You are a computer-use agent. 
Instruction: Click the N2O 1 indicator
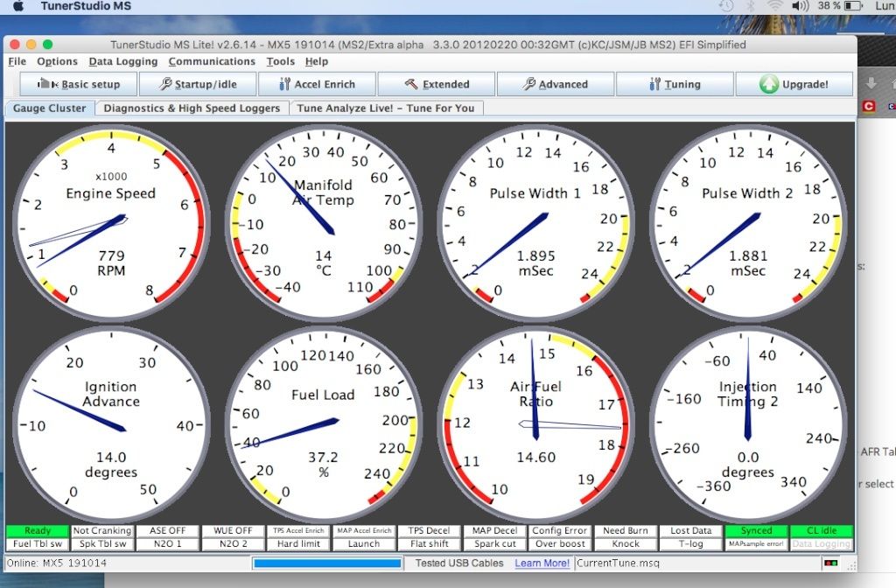pos(167,544)
